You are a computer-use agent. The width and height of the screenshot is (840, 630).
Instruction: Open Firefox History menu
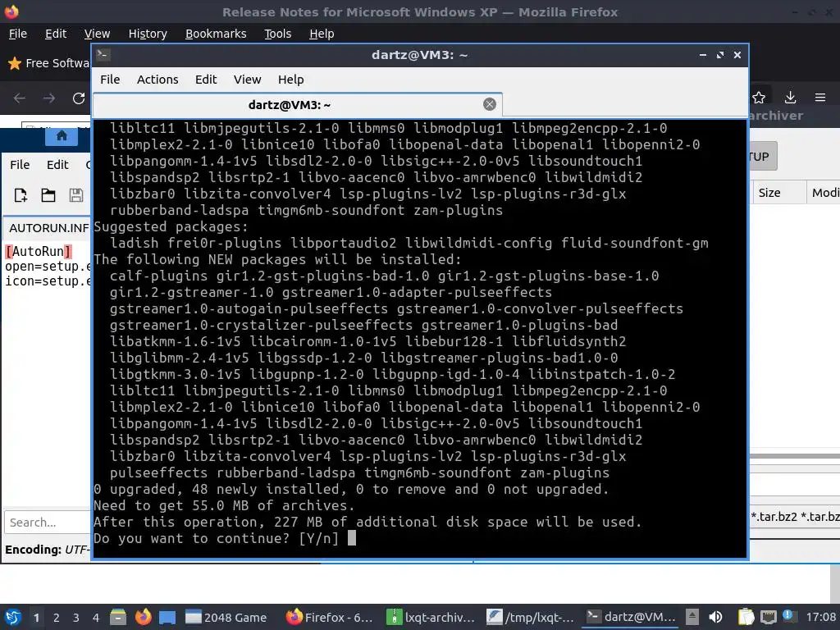[148, 34]
